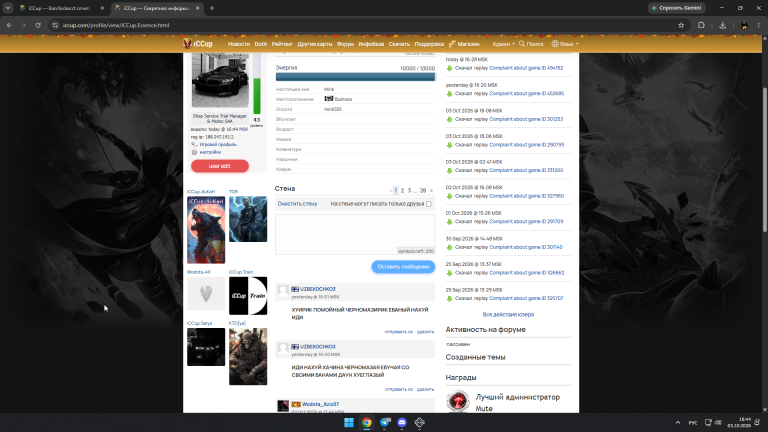Bookmark the page with the star icon

681,25
